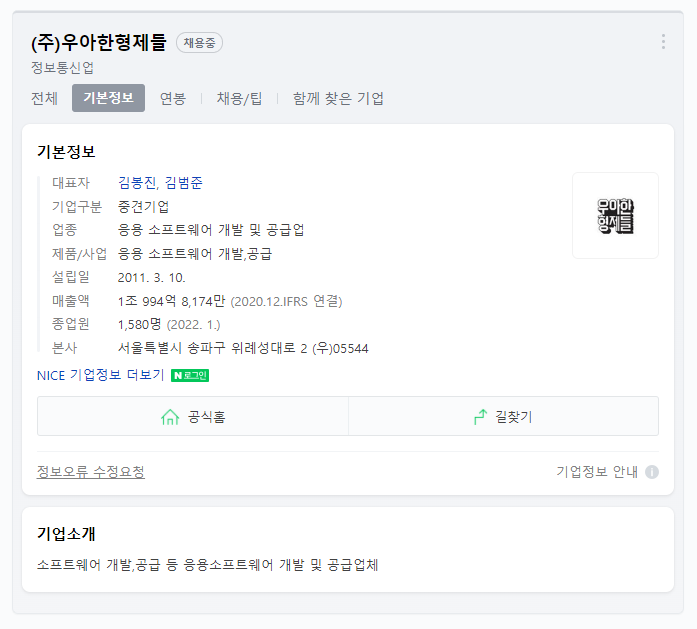Open 길찾기 directions button

click(504, 417)
